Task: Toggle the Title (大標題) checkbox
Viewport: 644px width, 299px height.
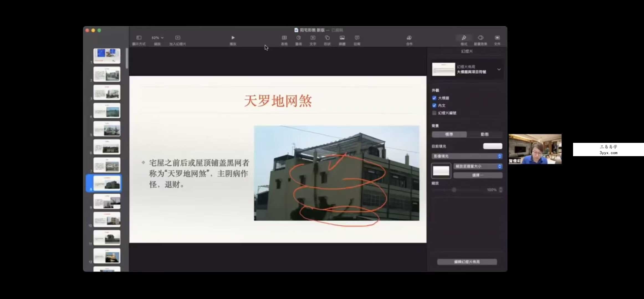Action: point(434,98)
